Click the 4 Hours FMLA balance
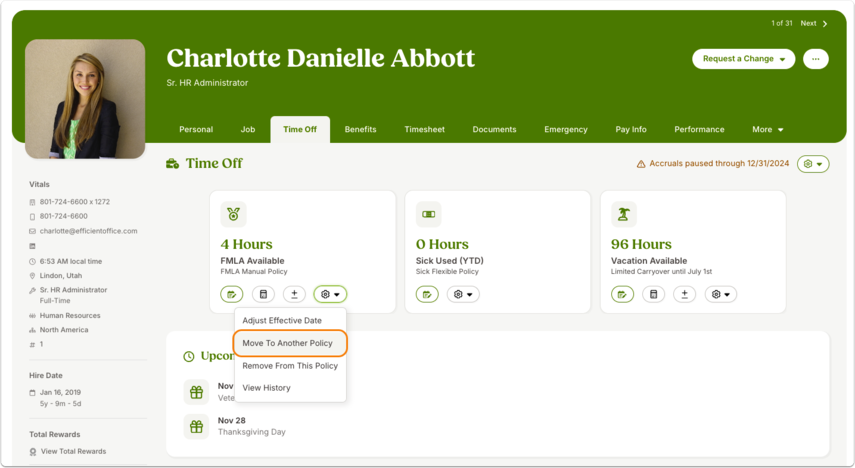Image resolution: width=855 pixels, height=468 pixels. coord(246,244)
